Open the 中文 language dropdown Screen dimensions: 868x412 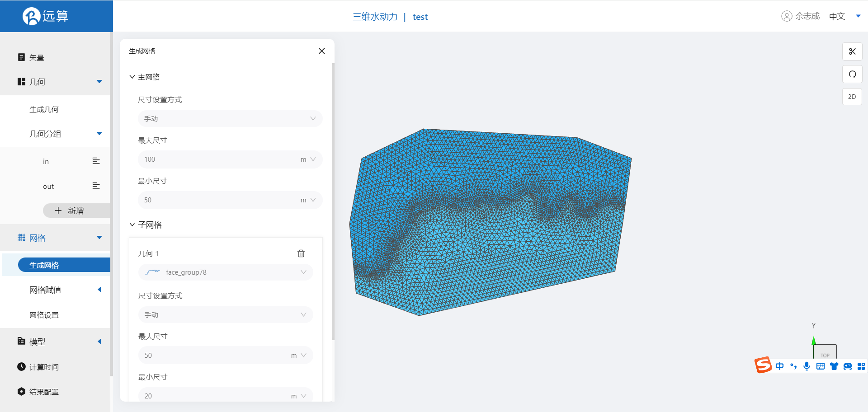[844, 16]
